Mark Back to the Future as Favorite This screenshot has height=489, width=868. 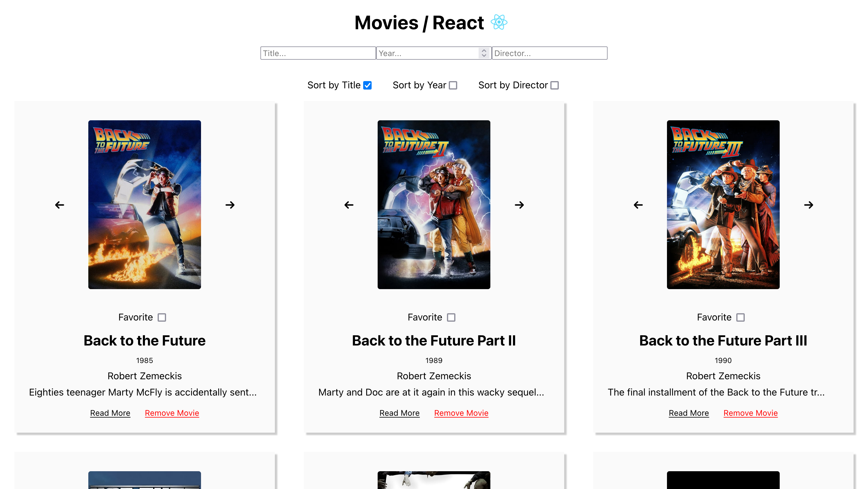pos(162,317)
